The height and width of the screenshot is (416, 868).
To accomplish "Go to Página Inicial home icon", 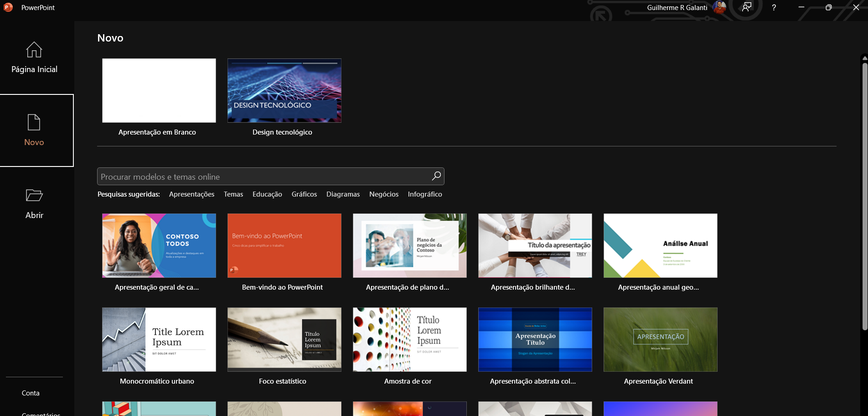I will 34,50.
